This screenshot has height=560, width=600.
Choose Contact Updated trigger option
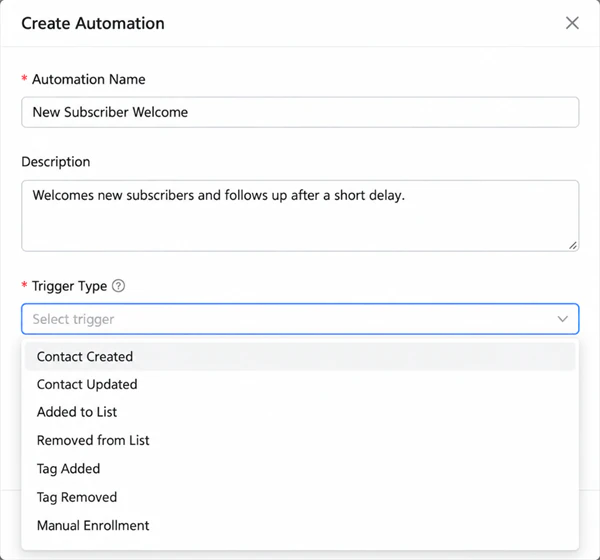pos(300,384)
